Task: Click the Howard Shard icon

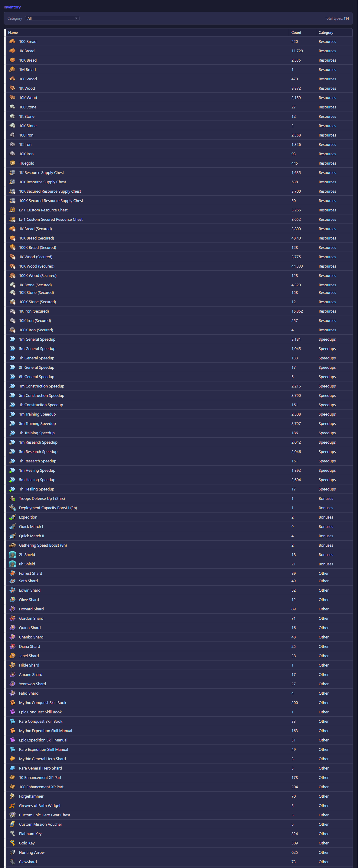Action: [x=12, y=609]
